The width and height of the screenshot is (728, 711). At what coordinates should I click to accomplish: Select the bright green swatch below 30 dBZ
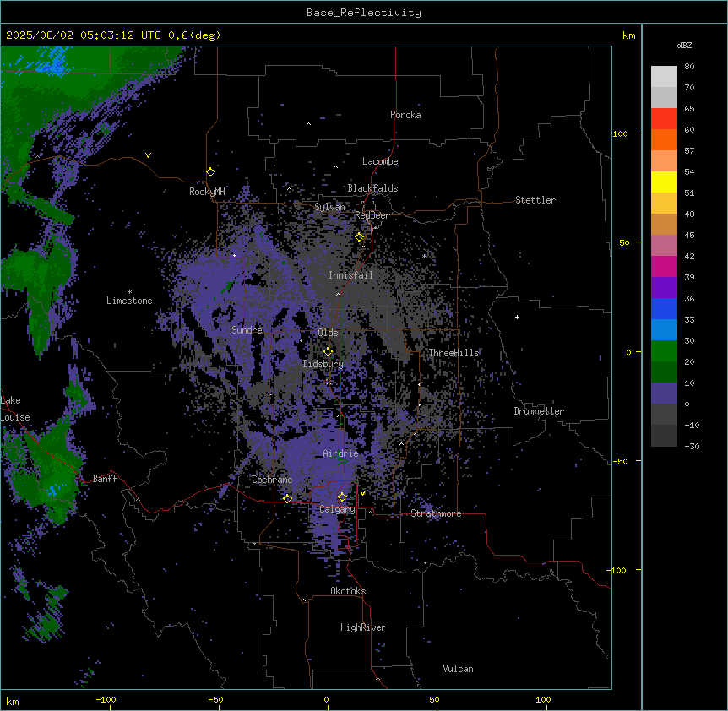(664, 351)
